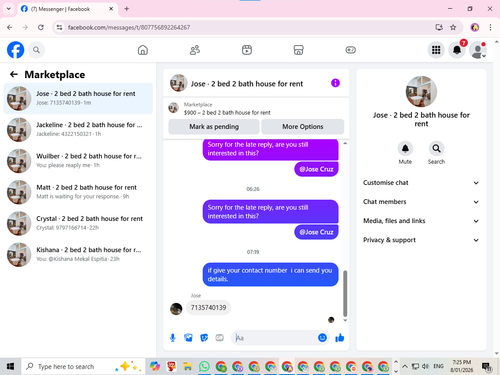Select the Messenger | Facebook browser tab
Screen dimensions: 500x375
coord(67,9)
